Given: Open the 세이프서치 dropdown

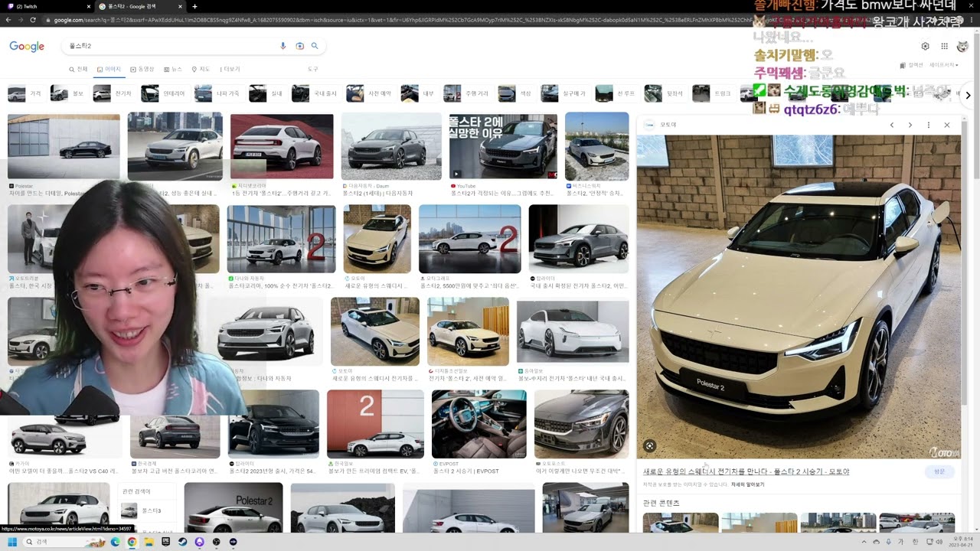Looking at the screenshot, I should coord(944,65).
